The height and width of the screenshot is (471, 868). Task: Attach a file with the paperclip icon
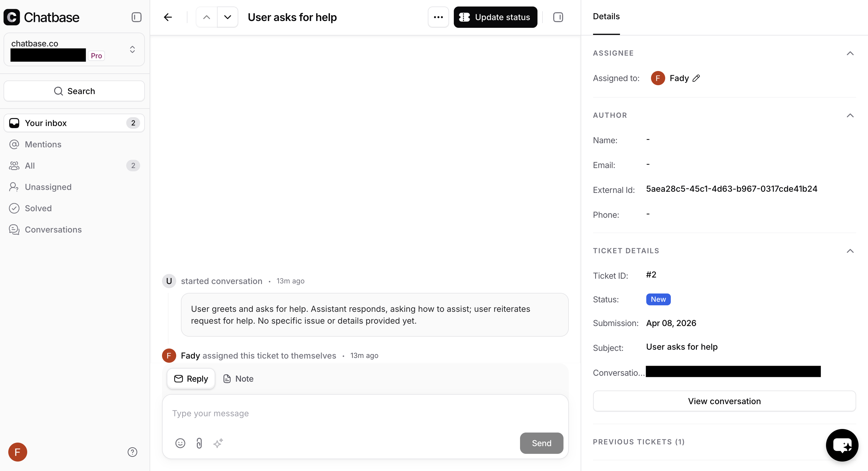(199, 443)
